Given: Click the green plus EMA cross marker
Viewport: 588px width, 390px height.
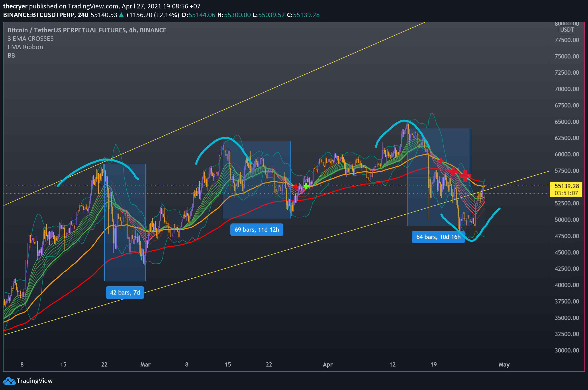Looking at the screenshot, I should pos(306,186).
